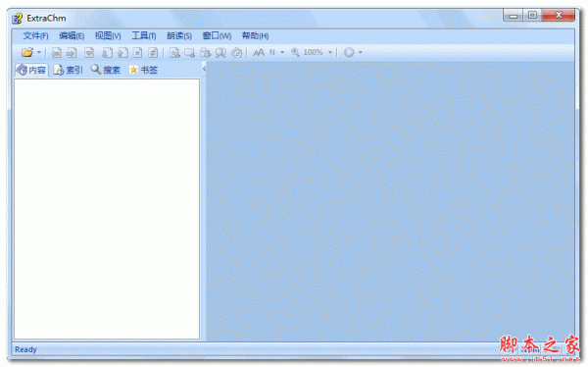Open the 朗读(S) menu

179,35
